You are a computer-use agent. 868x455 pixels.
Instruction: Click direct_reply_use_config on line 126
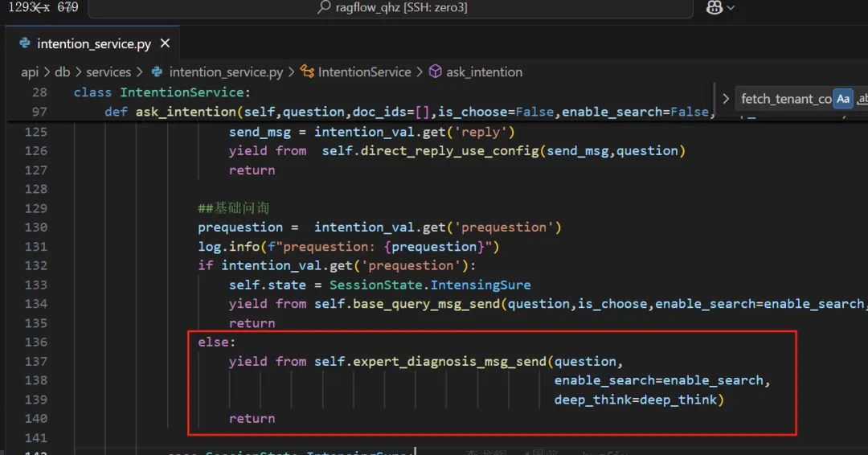coord(449,150)
